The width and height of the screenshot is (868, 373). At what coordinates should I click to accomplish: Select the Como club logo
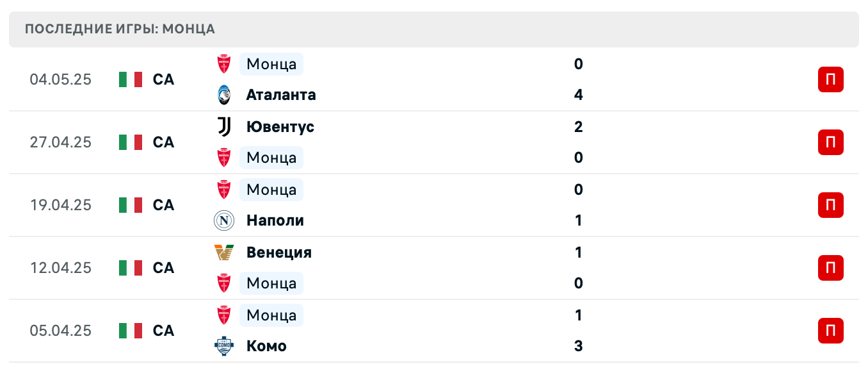pyautogui.click(x=223, y=346)
